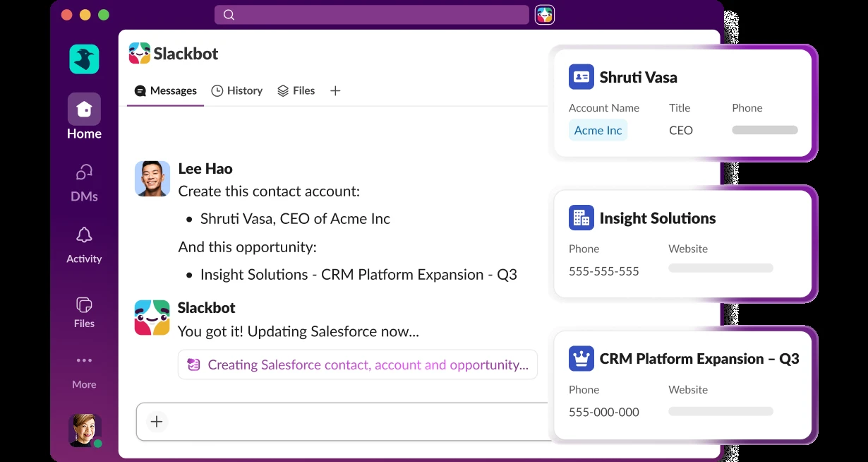Click the yellow macOS minimize button

[x=85, y=15]
